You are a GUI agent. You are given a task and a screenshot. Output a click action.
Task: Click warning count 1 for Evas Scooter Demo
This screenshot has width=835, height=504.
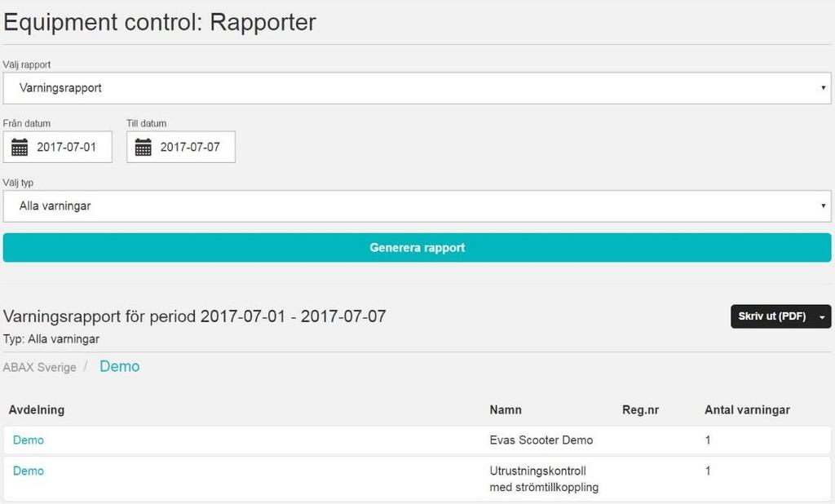click(708, 440)
